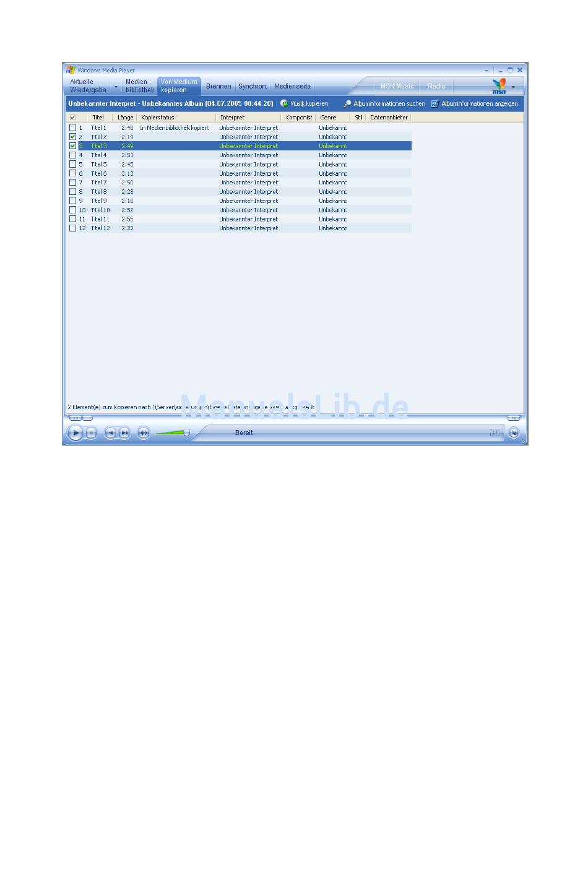The height and width of the screenshot is (880, 588).
Task: Click the 'Bereit' status text
Action: pos(244,433)
